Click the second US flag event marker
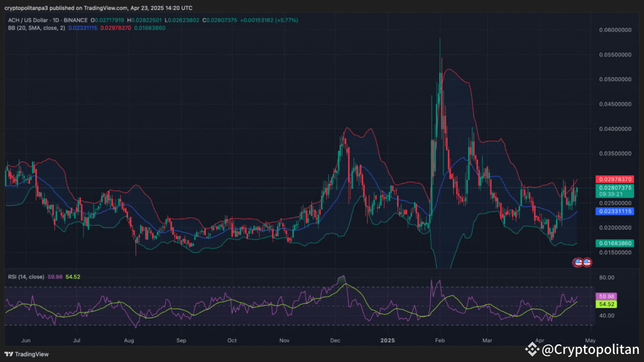Viewport: 644px width, 362px height. coord(586,262)
